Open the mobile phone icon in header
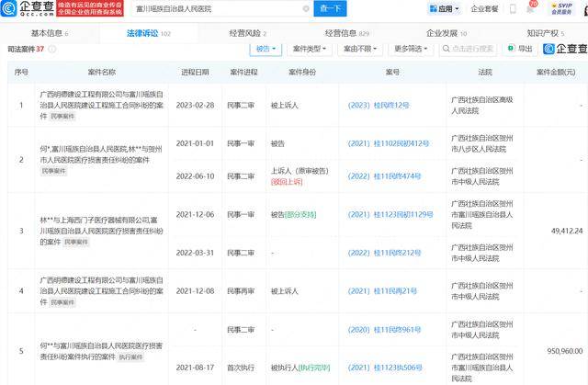 pos(513,8)
